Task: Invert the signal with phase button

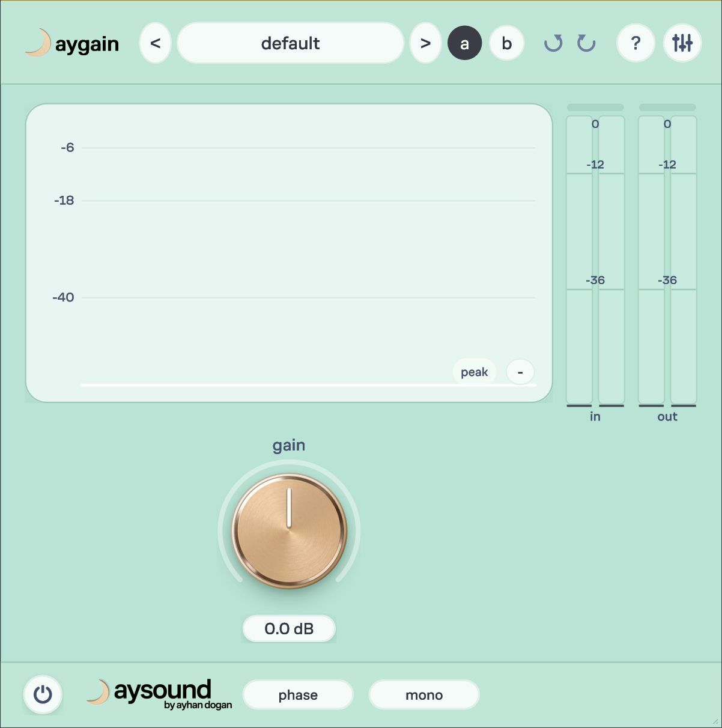Action: click(298, 695)
